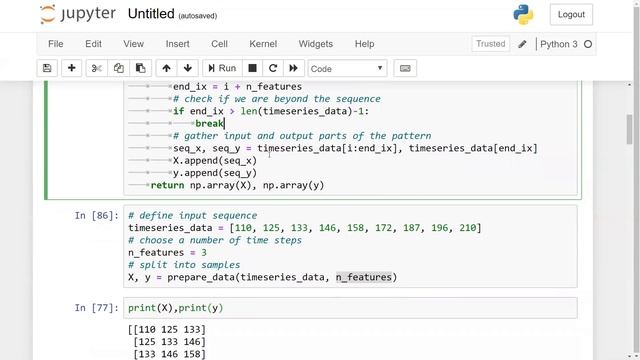
Task: Click highlighted n_features argument in prepare_data call
Action: coord(364,277)
